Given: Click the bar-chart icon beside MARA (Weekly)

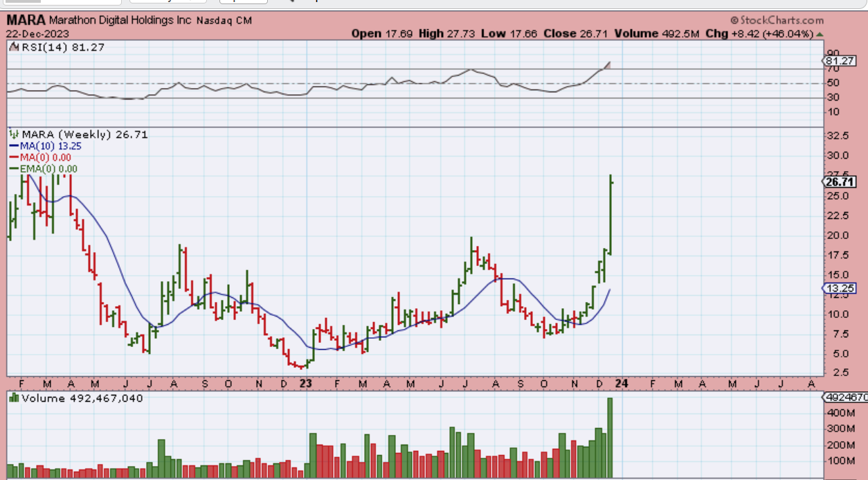Looking at the screenshot, I should (14, 134).
